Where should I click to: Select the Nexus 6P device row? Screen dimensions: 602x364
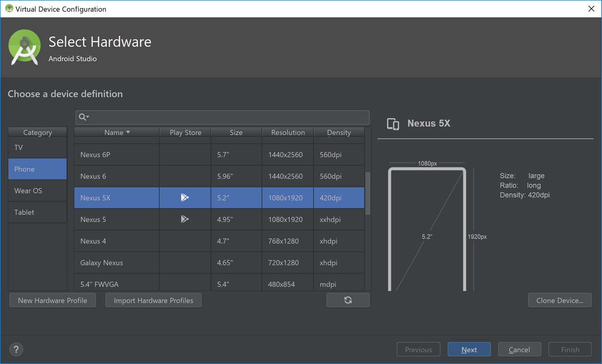tap(116, 154)
